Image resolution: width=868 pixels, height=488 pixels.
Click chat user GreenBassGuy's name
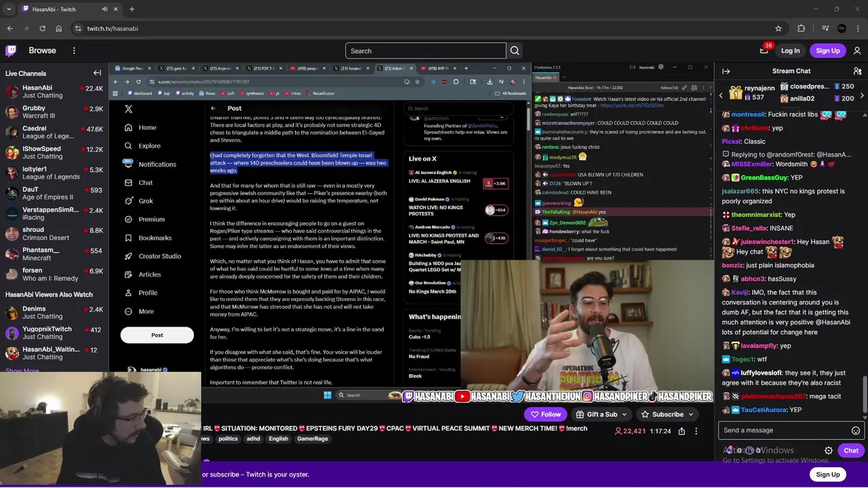764,178
